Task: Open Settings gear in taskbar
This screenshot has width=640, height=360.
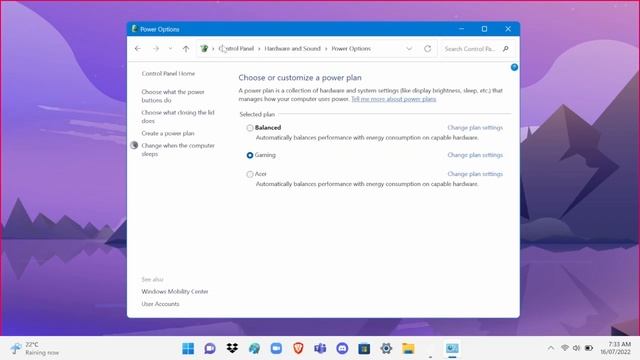Action: [386, 349]
